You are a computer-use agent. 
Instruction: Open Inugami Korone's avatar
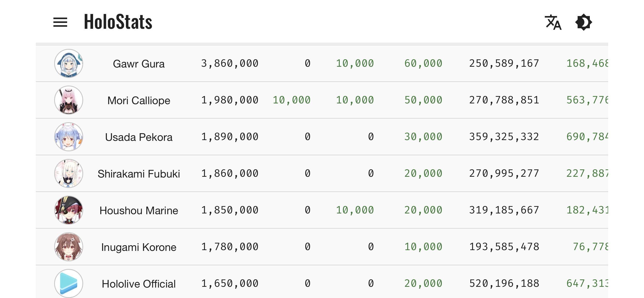[x=69, y=247]
